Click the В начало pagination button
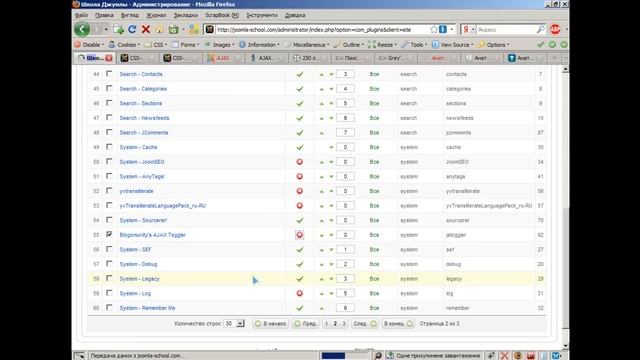This screenshot has width=640, height=360. click(270, 323)
